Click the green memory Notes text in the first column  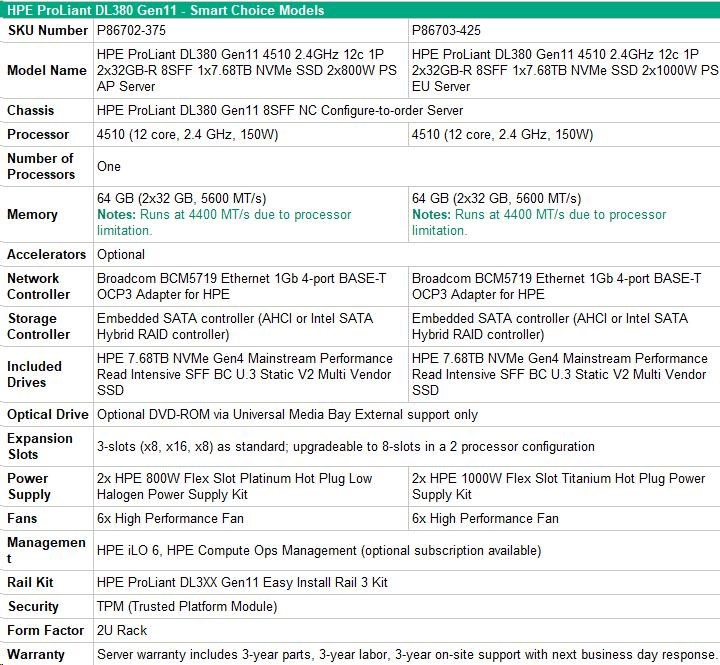(x=224, y=222)
